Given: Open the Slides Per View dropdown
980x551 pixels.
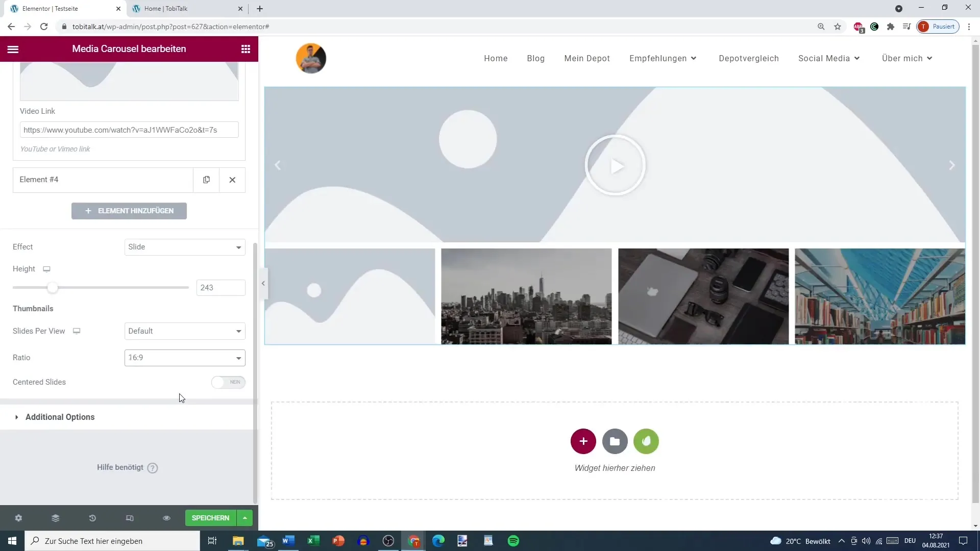Looking at the screenshot, I should 185,331.
